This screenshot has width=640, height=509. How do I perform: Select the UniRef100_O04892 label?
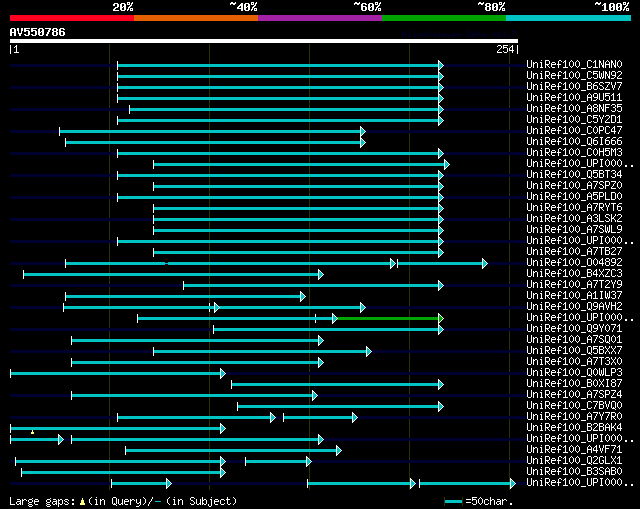(574, 263)
